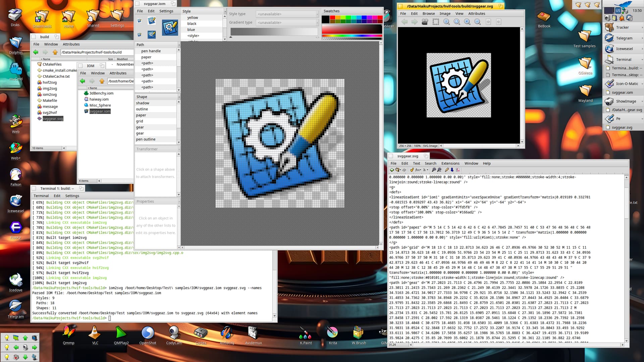The image size is (644, 362).
Task: Open the Browse menu in ShowImage
Action: tap(428, 14)
